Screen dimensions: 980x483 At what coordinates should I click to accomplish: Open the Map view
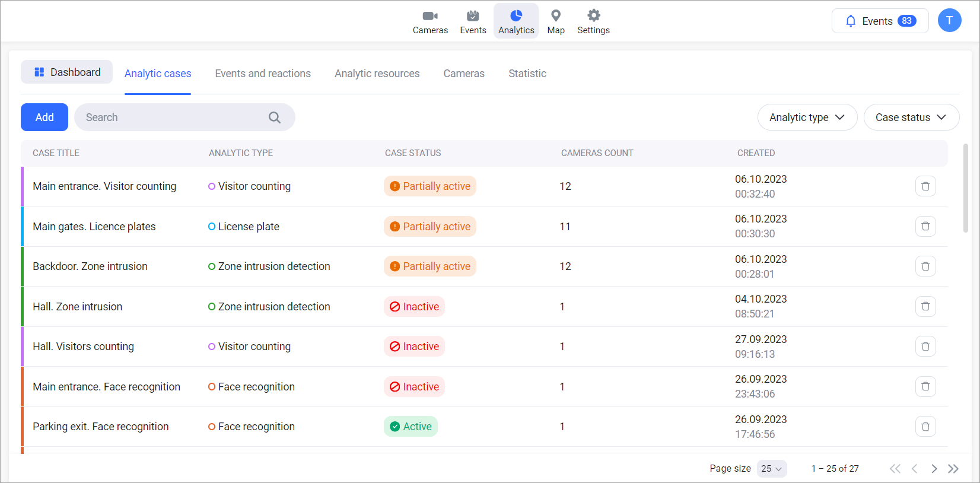[555, 21]
